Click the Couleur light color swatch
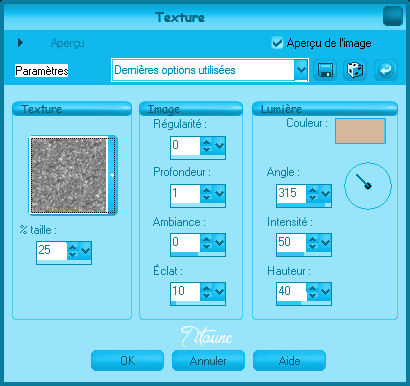 point(360,131)
